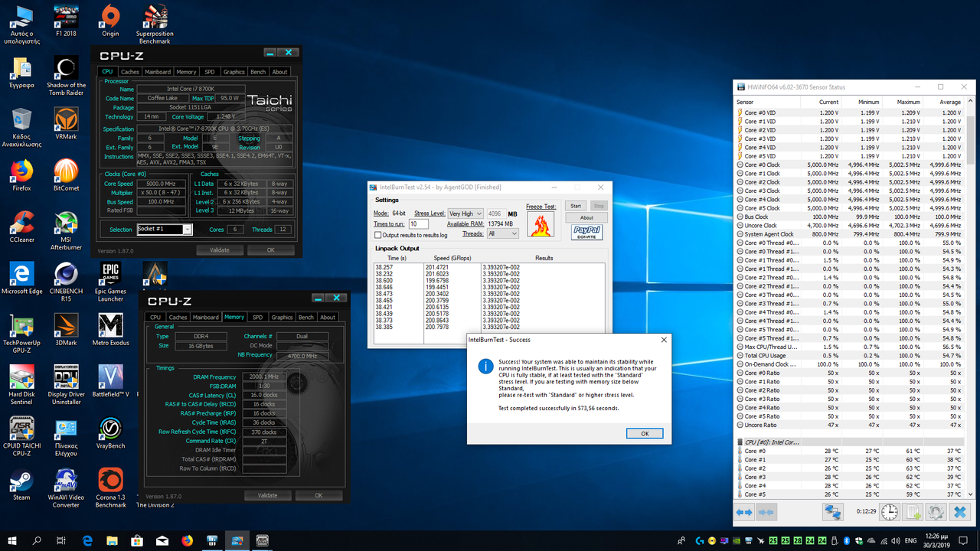
Task: Select the Total CPU Usage sensor row
Action: point(850,355)
